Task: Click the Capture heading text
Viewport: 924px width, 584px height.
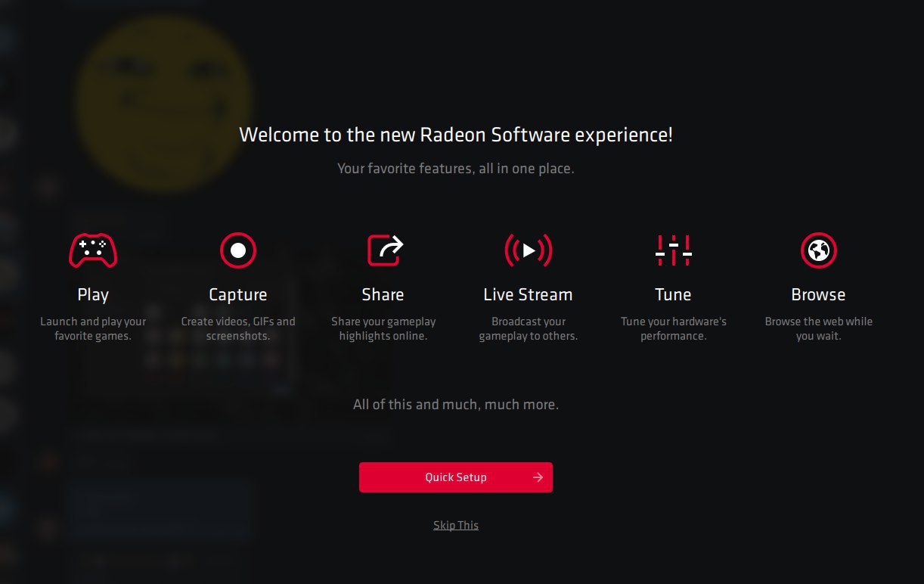Action: coord(238,295)
